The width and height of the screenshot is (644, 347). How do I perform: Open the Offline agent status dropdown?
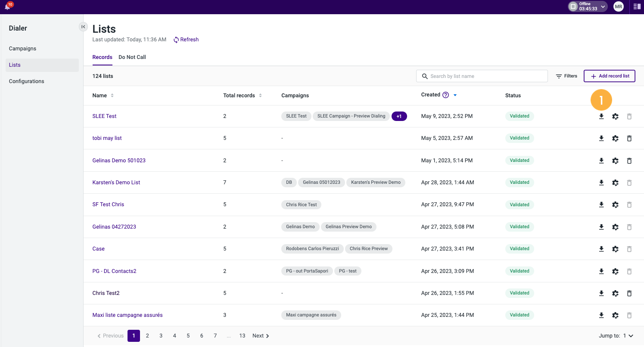(x=588, y=6)
